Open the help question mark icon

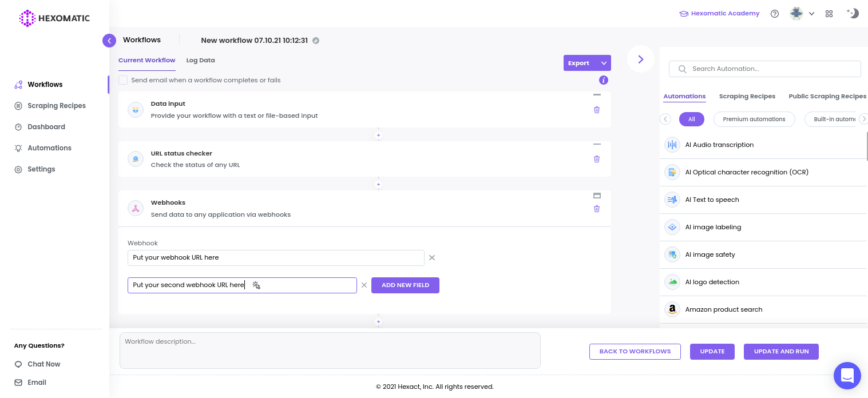coord(775,14)
